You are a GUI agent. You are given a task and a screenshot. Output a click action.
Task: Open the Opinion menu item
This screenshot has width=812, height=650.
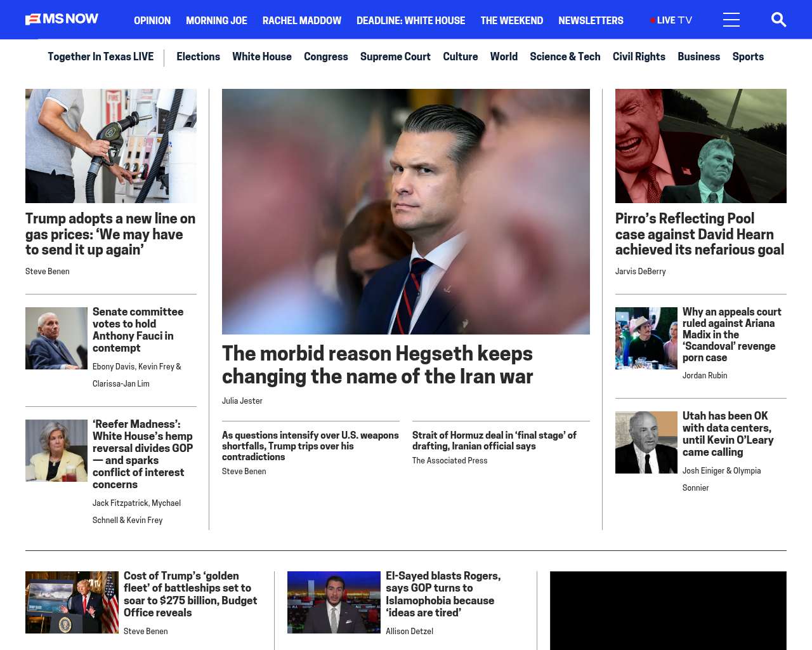pyautogui.click(x=152, y=20)
